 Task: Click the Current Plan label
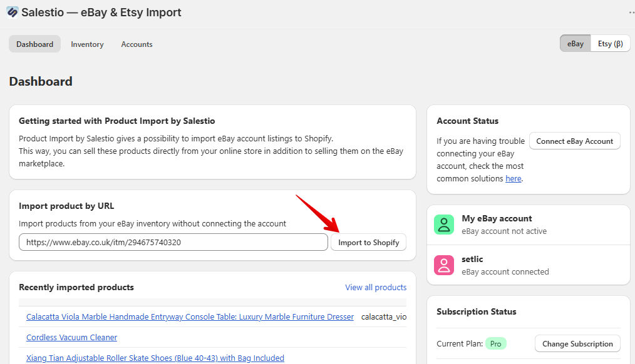(460, 344)
